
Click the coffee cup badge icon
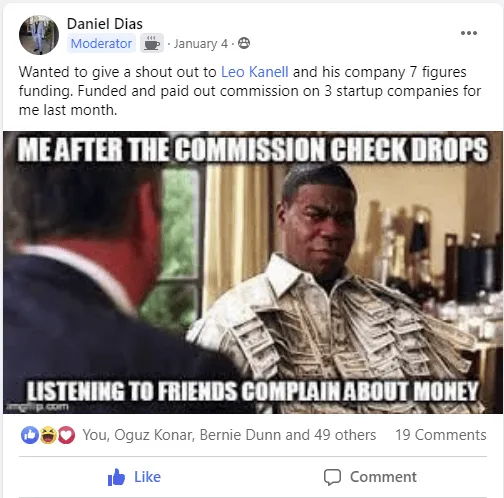click(x=152, y=43)
